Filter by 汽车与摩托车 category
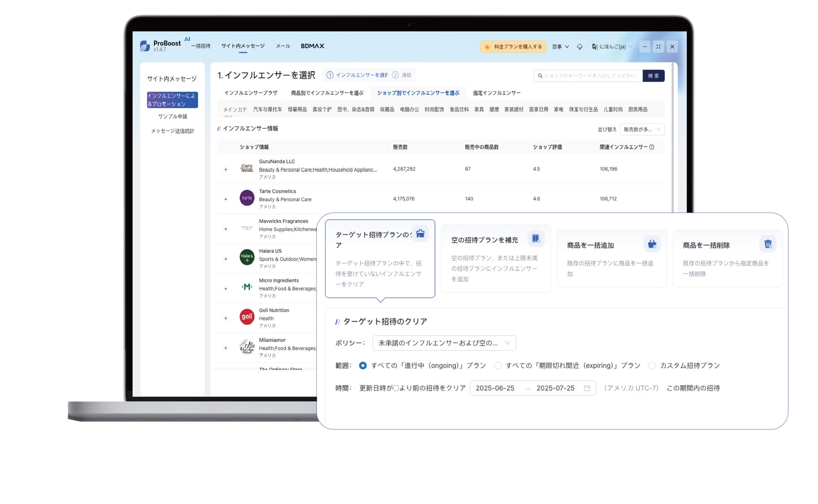This screenshot has height=504, width=818. click(267, 109)
